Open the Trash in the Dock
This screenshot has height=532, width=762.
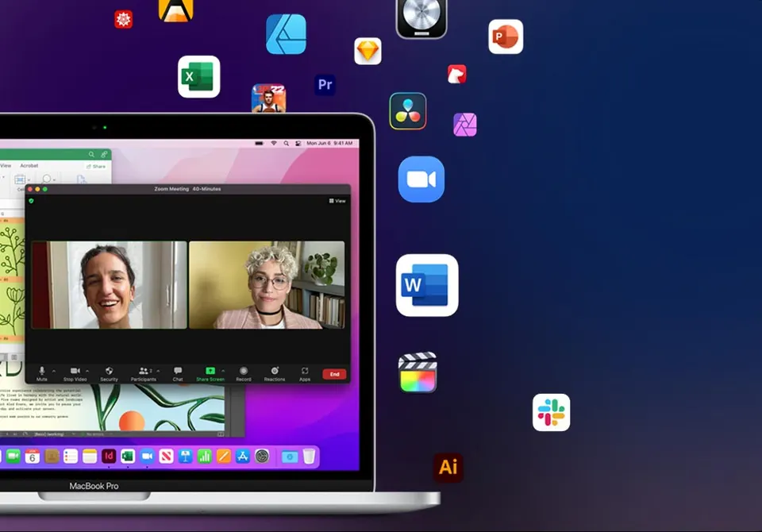[x=309, y=456]
